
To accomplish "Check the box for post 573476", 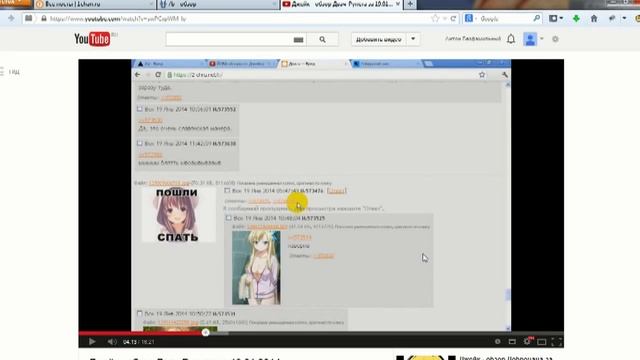I will 227,191.
